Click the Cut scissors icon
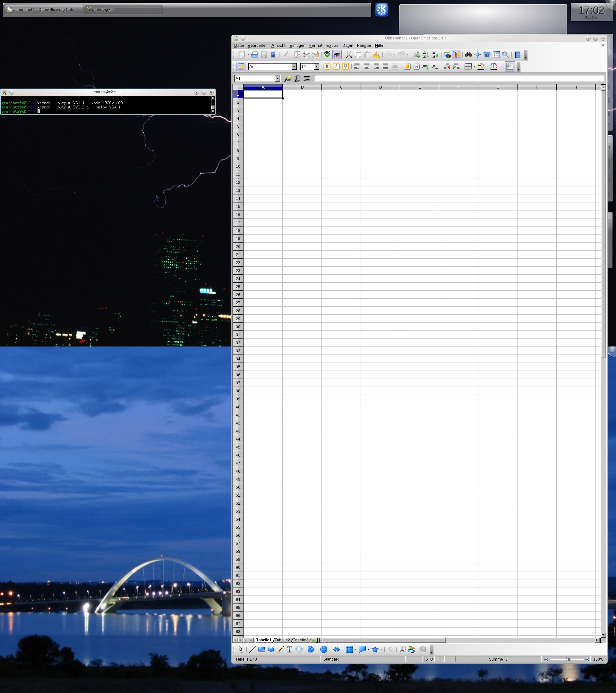This screenshot has height=693, width=616. 348,55
